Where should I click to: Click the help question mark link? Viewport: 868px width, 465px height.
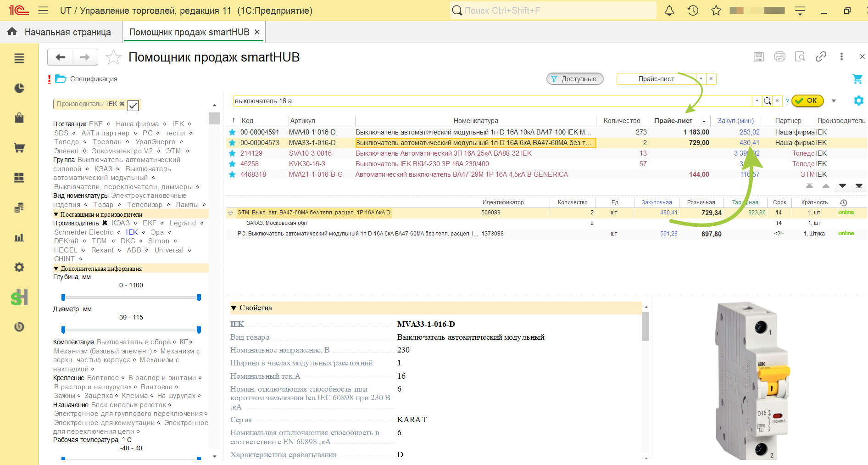tap(787, 101)
